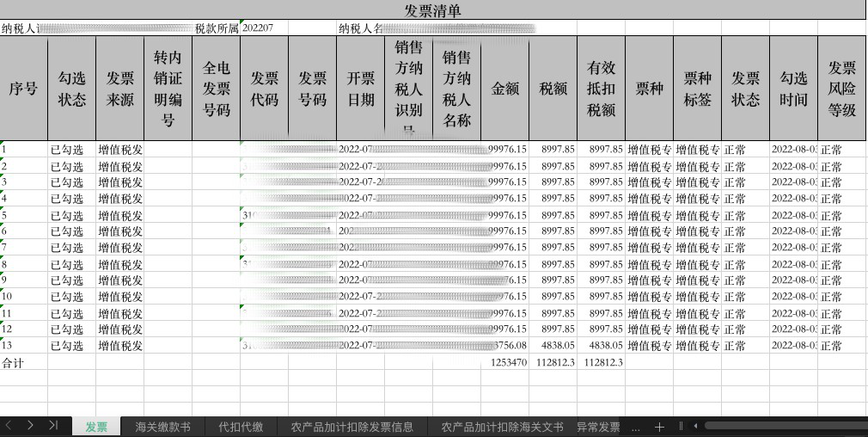Open the 代扣代缴 sheet tab
Screen dimensions: 868x437
(241, 427)
